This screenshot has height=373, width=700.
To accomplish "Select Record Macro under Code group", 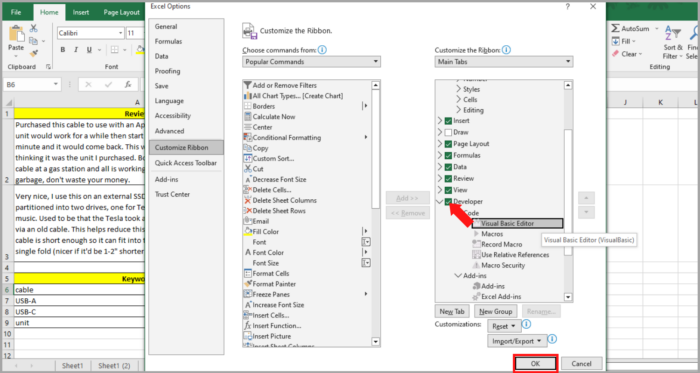I will coord(497,245).
